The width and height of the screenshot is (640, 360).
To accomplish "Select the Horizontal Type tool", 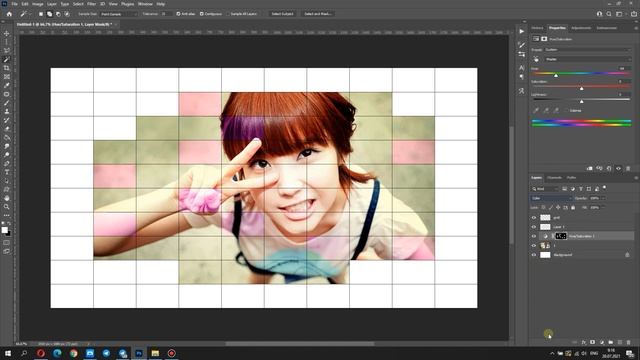I will 7,172.
